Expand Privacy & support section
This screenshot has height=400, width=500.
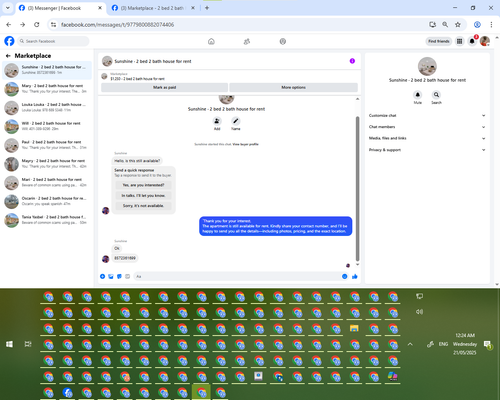tap(427, 150)
